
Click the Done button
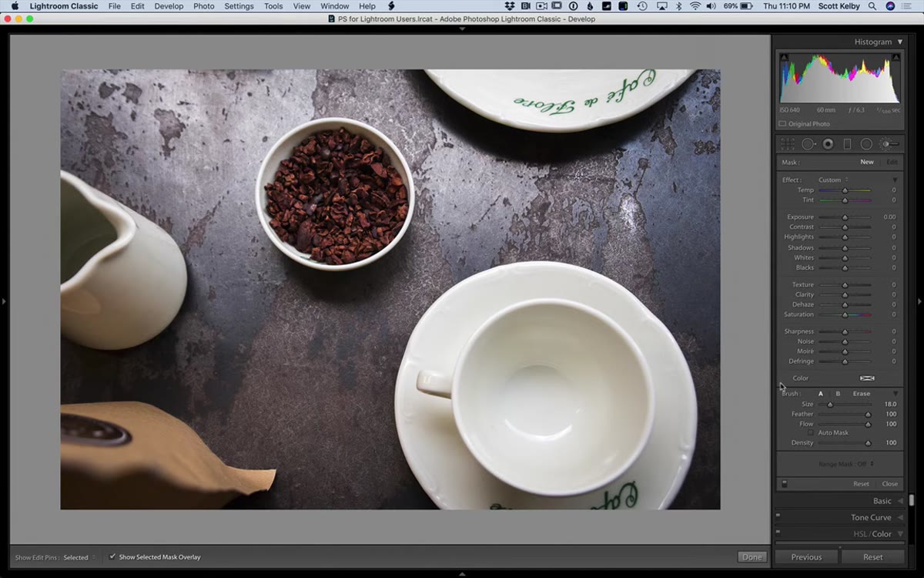tap(752, 556)
